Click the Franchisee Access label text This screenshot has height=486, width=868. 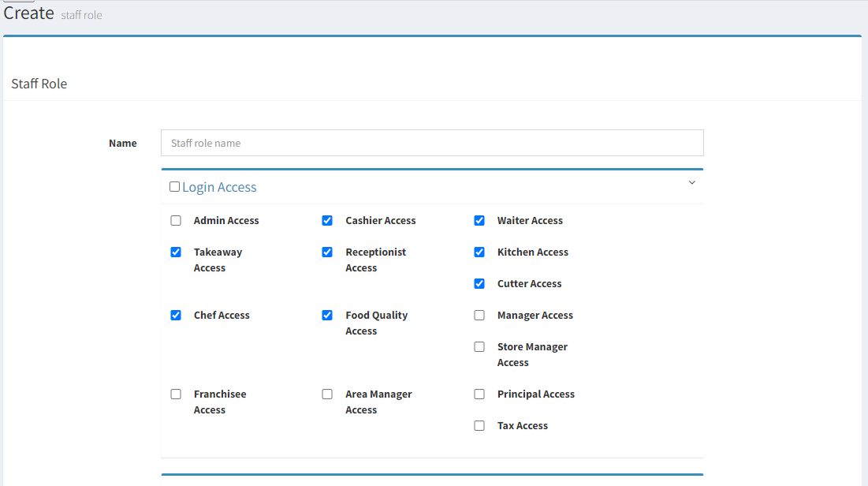220,402
